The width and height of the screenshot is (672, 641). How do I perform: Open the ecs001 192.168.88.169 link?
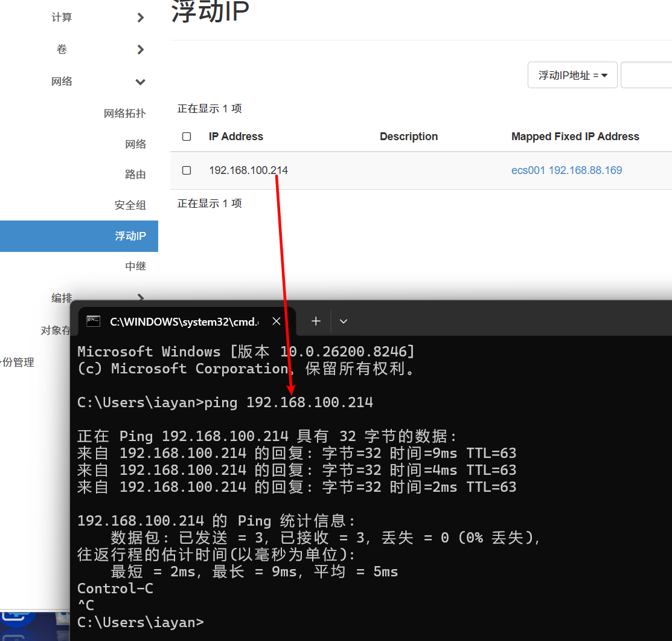tap(566, 170)
